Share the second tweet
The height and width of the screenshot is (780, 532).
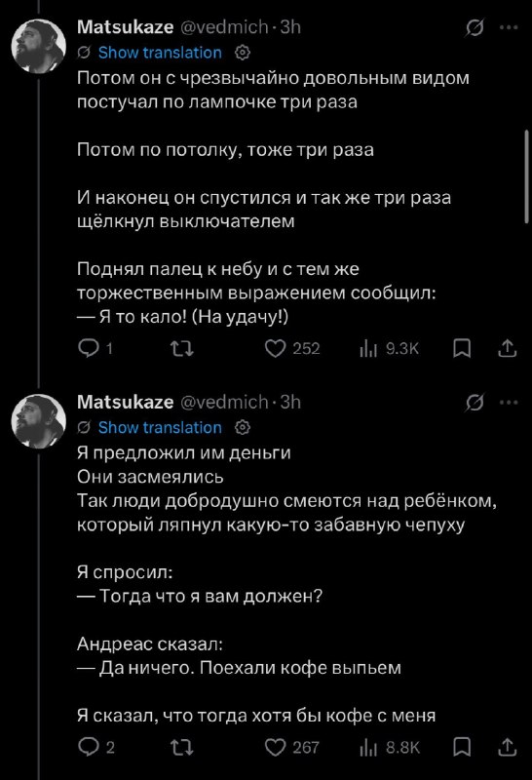(507, 747)
